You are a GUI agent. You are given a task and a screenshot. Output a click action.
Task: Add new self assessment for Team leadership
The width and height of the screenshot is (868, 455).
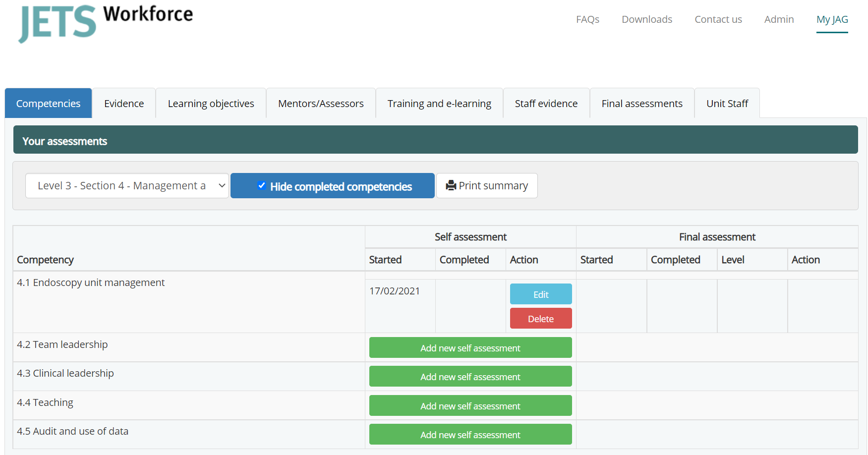(470, 348)
